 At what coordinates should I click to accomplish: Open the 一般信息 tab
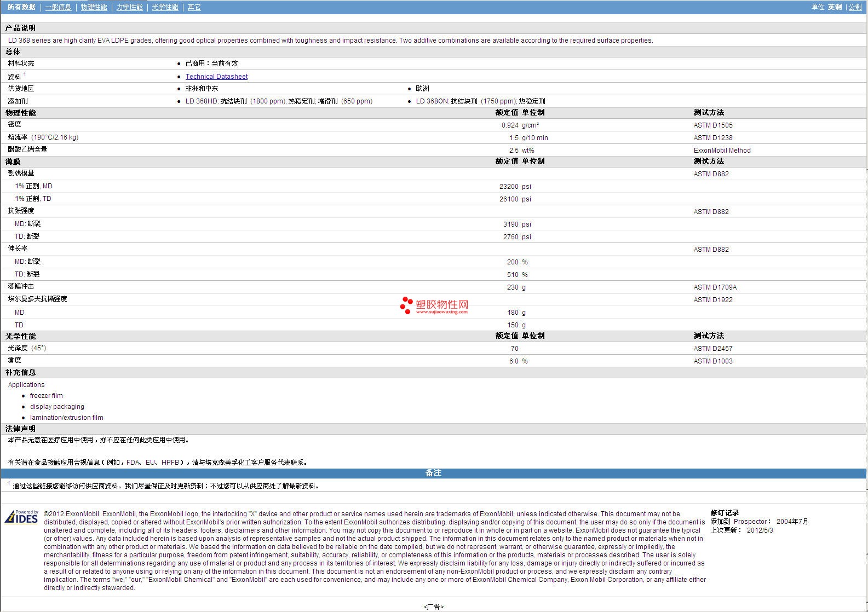tap(58, 7)
